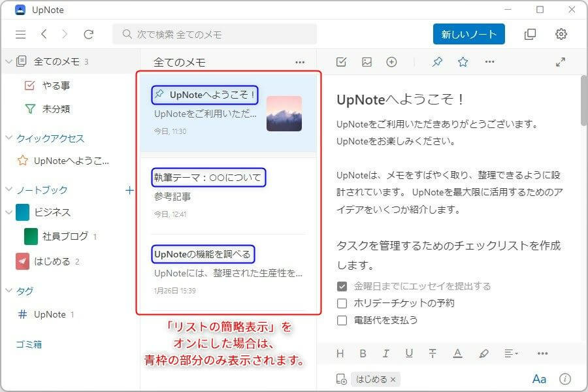Focus the search all notes field
Screen dimensions: 588x392
pos(214,35)
